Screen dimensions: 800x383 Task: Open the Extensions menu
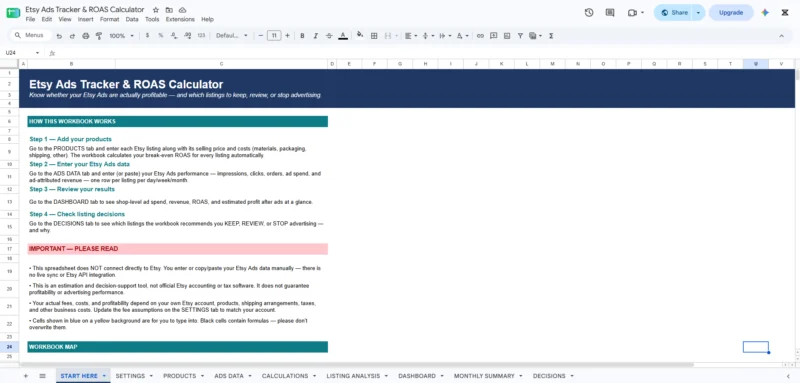click(180, 19)
